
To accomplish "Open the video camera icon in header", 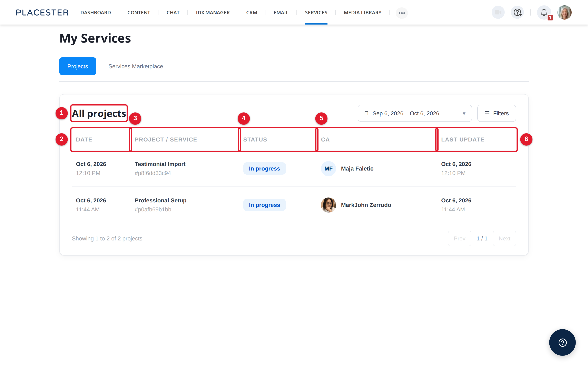I will point(498,12).
